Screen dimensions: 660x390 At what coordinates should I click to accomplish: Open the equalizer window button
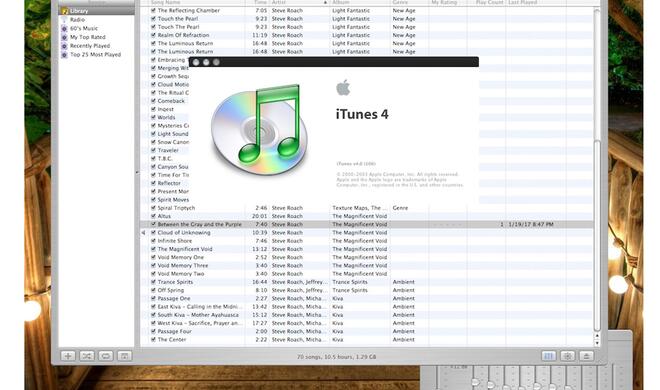(548, 356)
